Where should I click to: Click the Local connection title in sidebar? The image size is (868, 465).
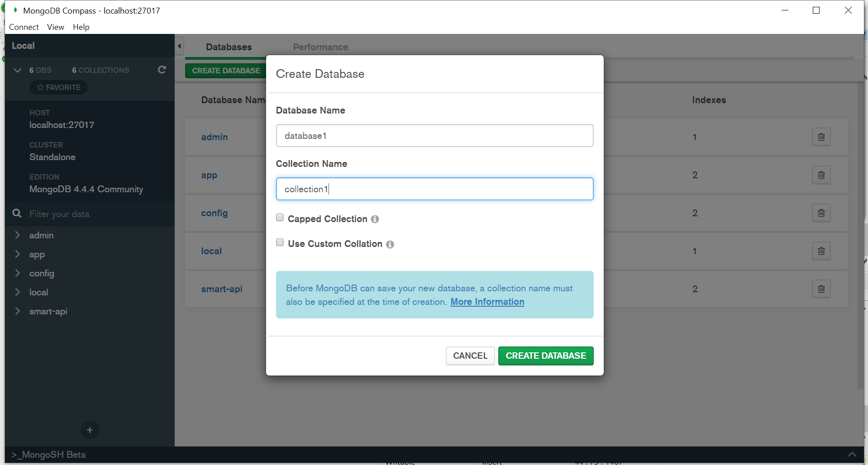[23, 46]
